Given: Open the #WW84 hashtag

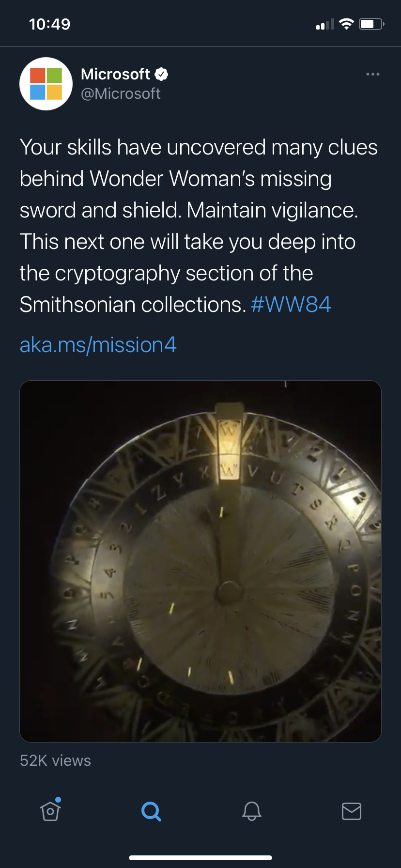Looking at the screenshot, I should tap(291, 305).
